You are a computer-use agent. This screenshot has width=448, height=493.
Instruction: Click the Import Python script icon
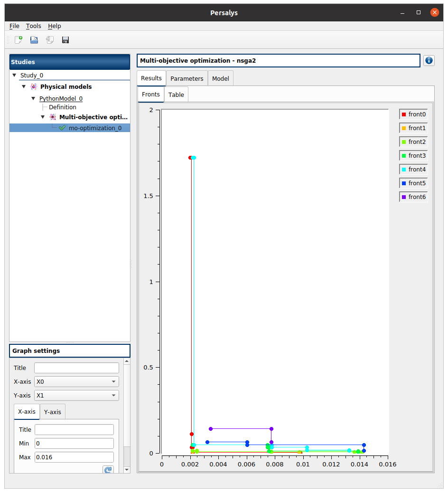coord(50,40)
